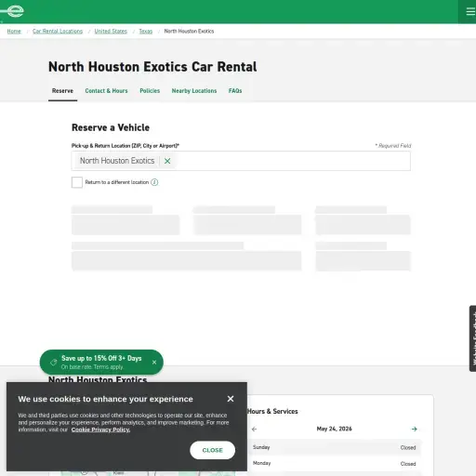Click the North Houston Exotics breadcrumb text
The height and width of the screenshot is (476, 476).
(189, 32)
